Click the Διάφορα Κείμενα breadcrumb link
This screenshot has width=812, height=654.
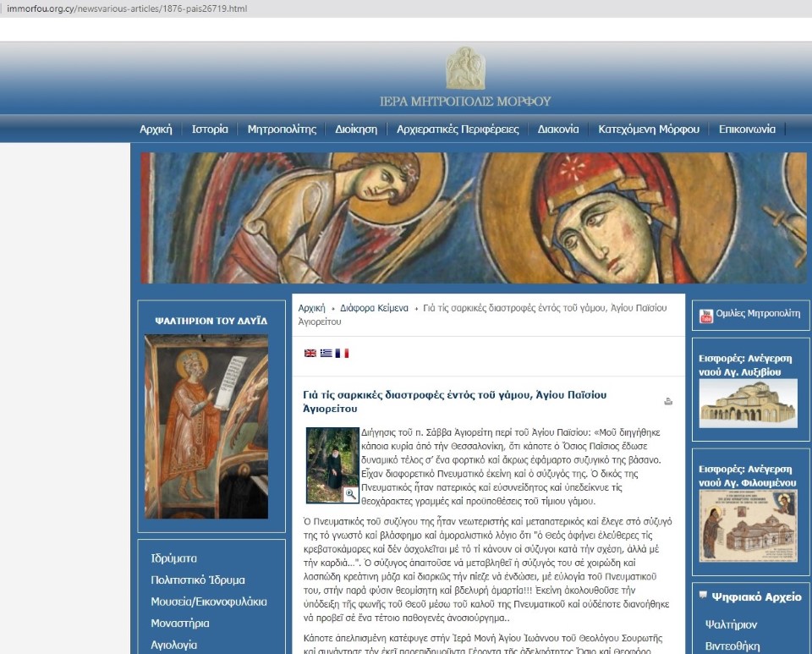pyautogui.click(x=374, y=308)
